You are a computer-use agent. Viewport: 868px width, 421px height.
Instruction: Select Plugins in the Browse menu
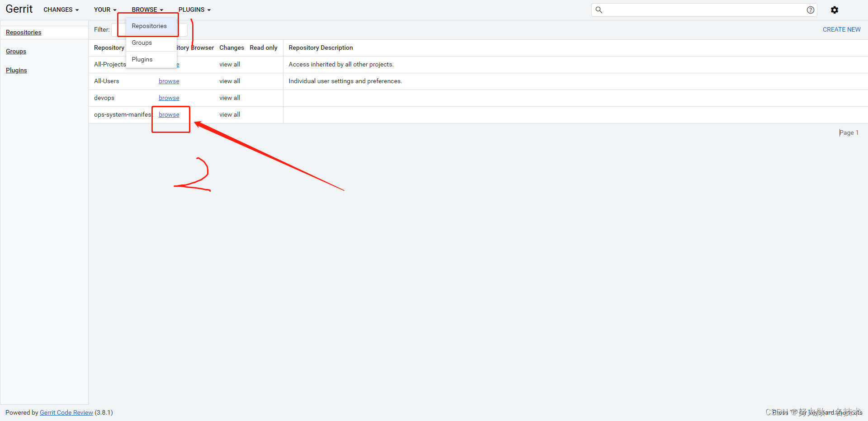[151, 59]
